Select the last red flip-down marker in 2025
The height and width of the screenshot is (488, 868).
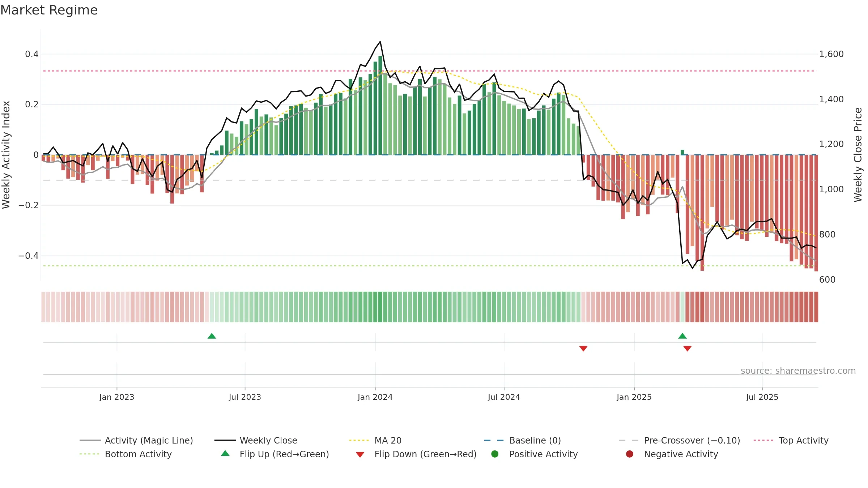pos(688,348)
